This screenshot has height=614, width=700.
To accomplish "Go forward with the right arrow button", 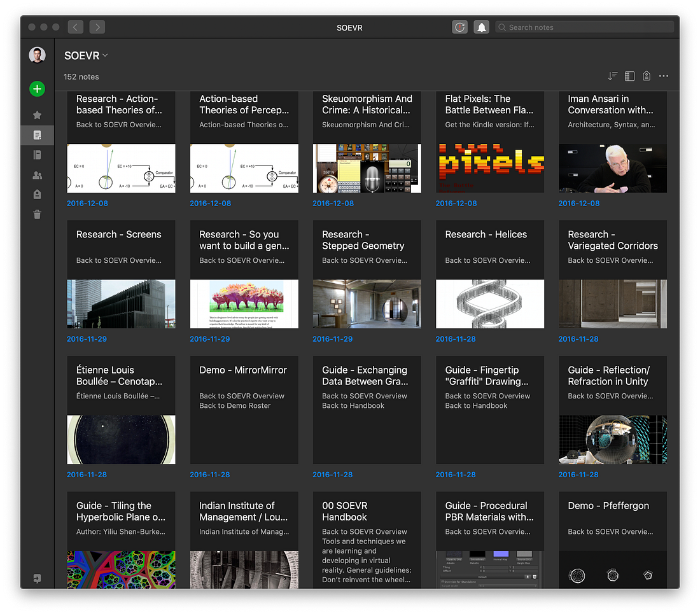I will tap(97, 27).
